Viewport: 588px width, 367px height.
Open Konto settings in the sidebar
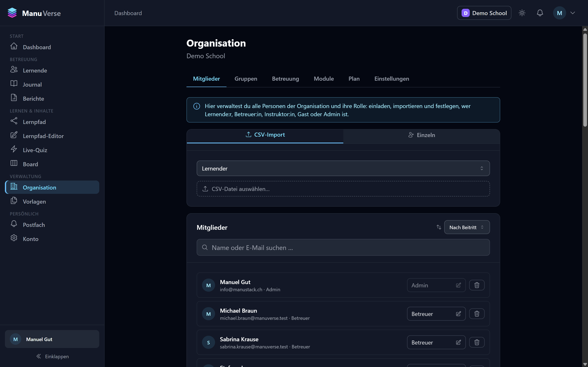pos(52,239)
